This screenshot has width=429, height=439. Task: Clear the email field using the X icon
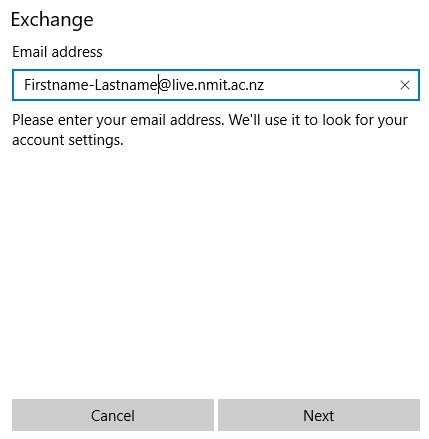tap(404, 85)
